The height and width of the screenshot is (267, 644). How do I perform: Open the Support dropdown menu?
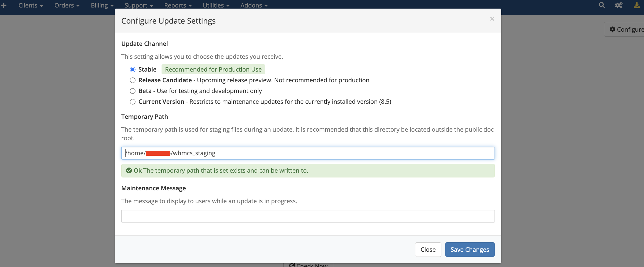[x=139, y=5]
